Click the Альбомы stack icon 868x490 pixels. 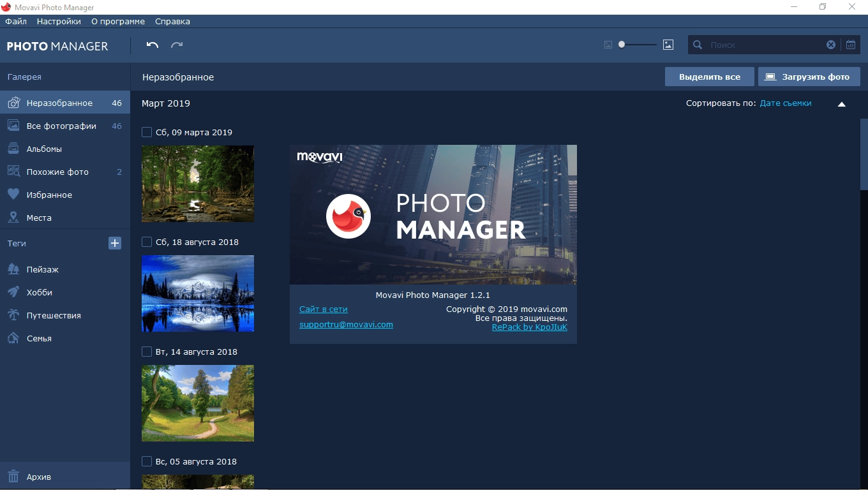13,149
